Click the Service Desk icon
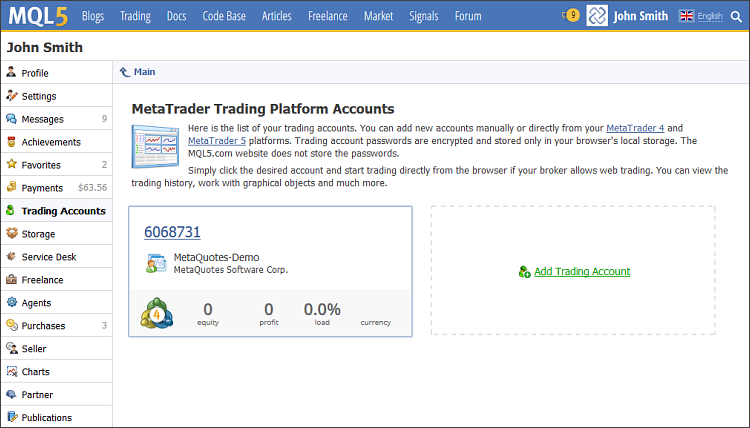This screenshot has width=750, height=428. pos(11,256)
